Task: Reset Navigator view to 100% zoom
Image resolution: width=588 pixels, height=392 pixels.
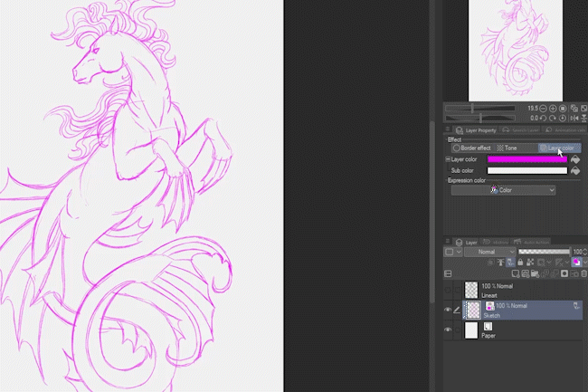Action: 563,109
